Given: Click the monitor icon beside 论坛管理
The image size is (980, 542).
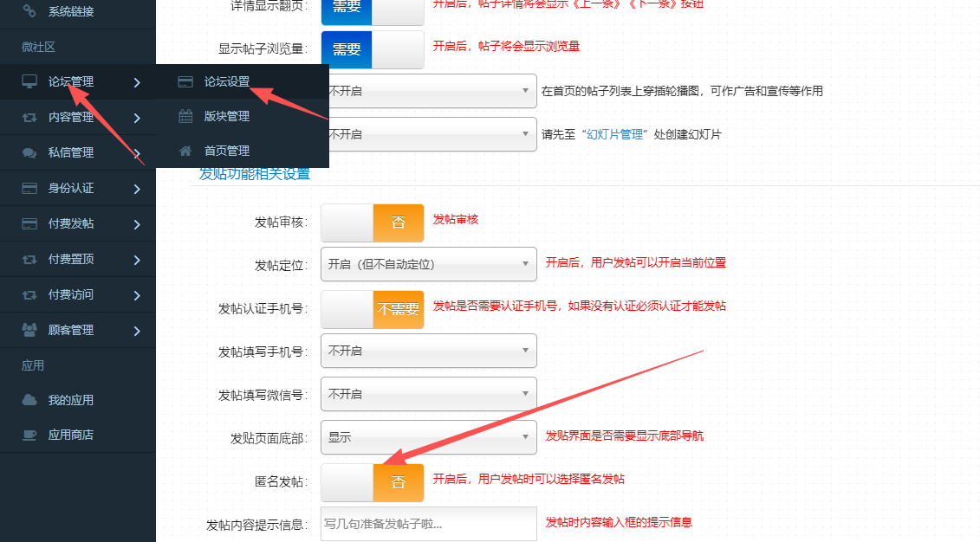Looking at the screenshot, I should coord(29,81).
